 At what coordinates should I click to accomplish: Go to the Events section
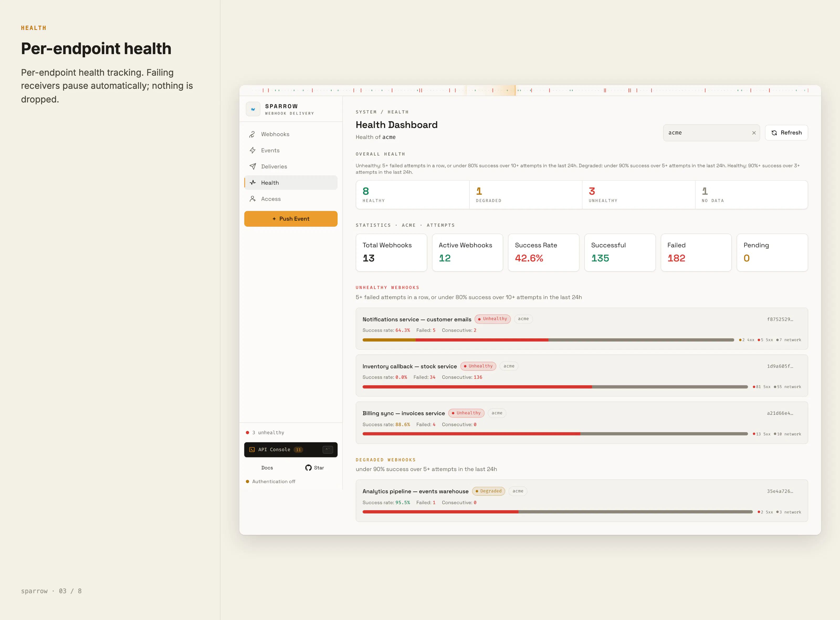pos(291,151)
